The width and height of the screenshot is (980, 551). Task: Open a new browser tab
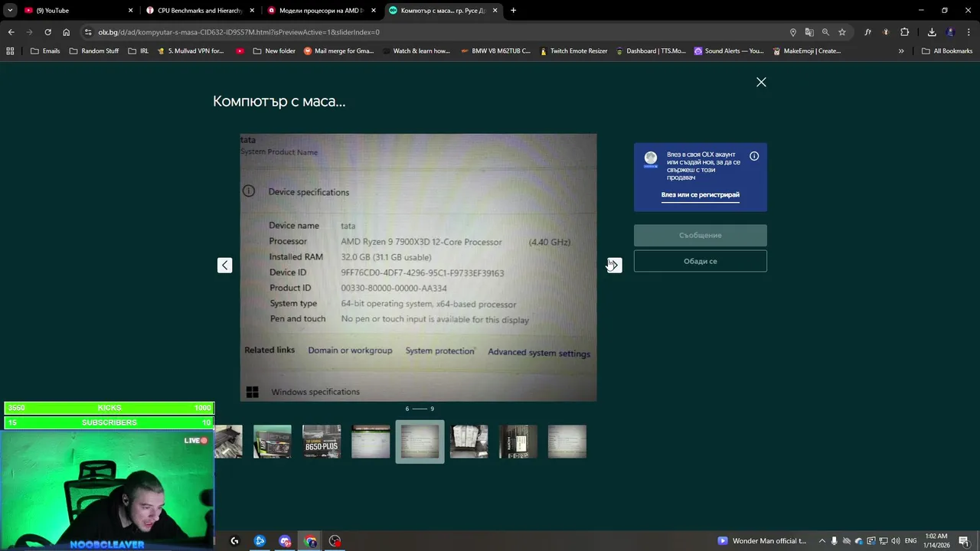513,11
